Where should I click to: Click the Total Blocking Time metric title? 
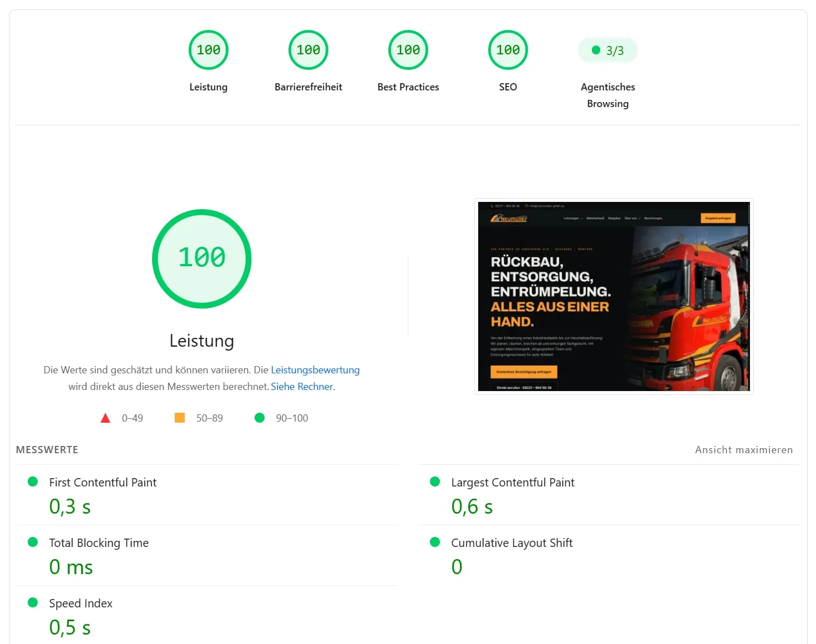coord(99,543)
